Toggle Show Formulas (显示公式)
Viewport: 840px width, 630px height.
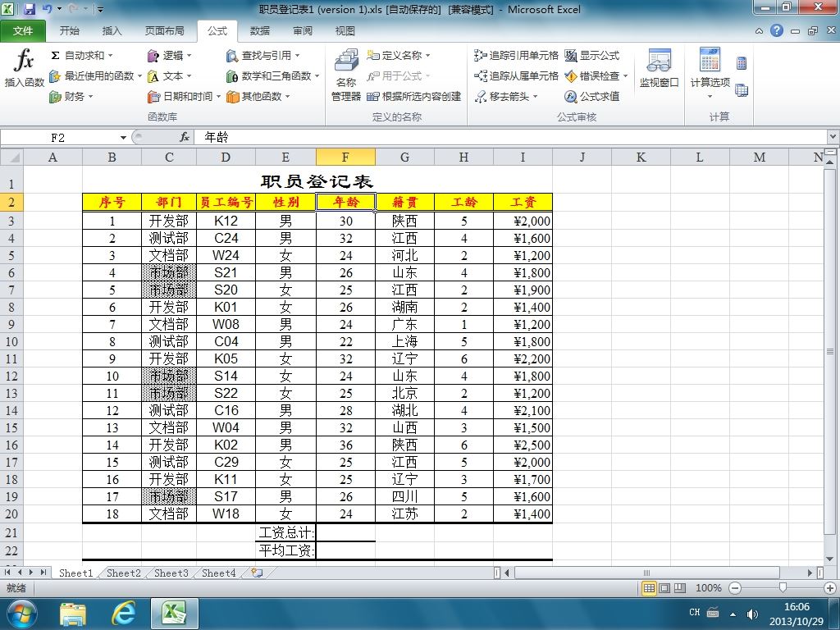(x=592, y=55)
